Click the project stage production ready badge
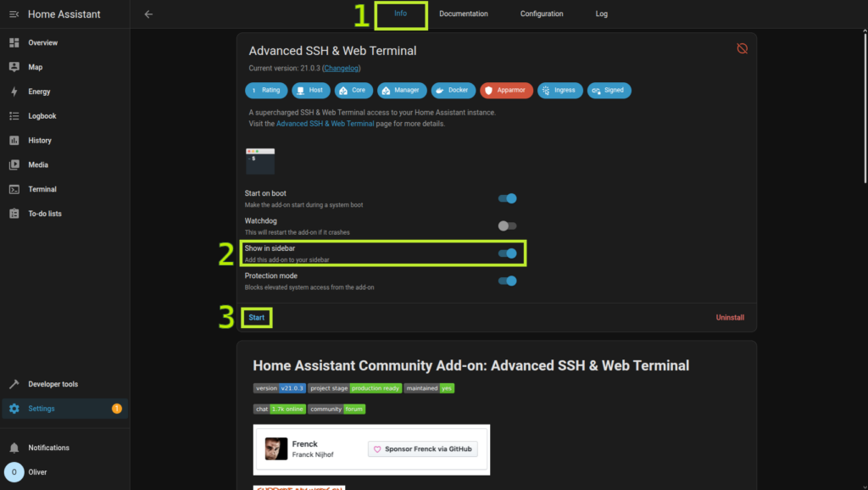 [x=355, y=388]
